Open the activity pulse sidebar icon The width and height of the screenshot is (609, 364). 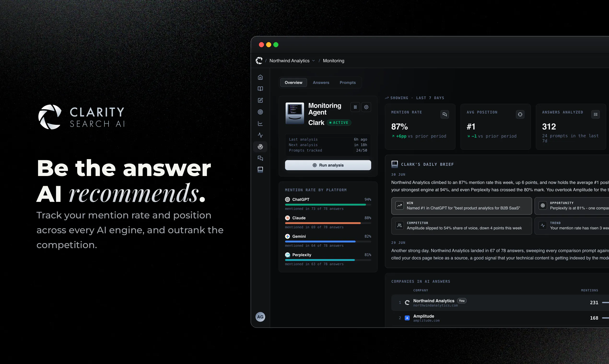(260, 135)
